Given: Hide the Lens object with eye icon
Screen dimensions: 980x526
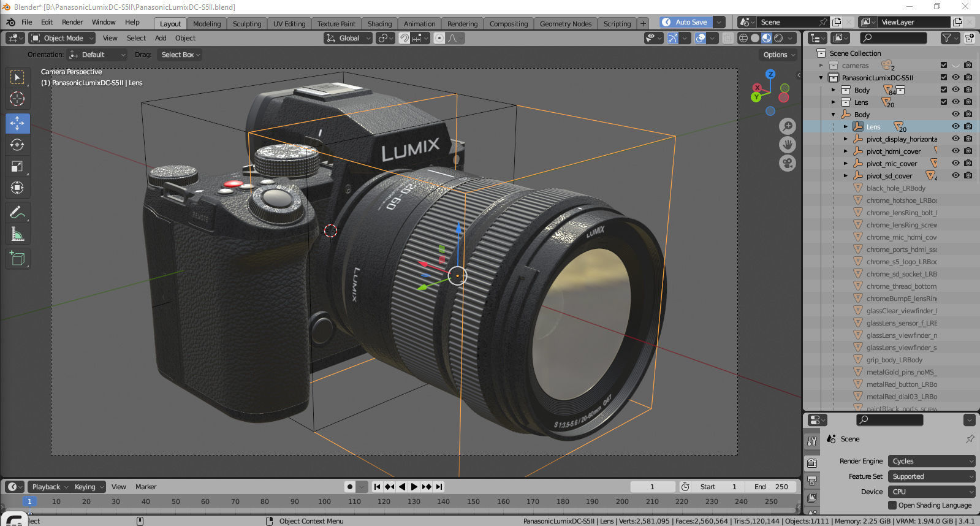Looking at the screenshot, I should [x=955, y=126].
